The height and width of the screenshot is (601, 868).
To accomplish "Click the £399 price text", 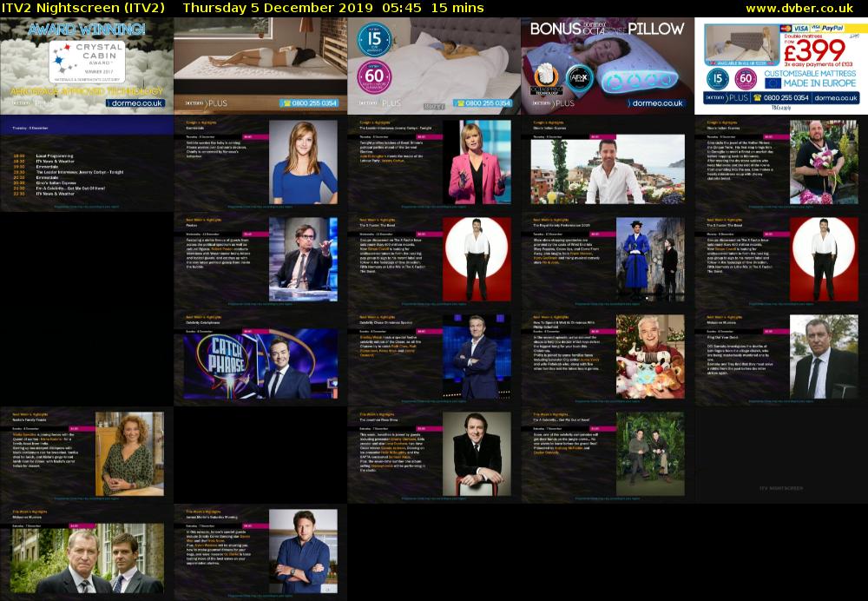I will (814, 51).
